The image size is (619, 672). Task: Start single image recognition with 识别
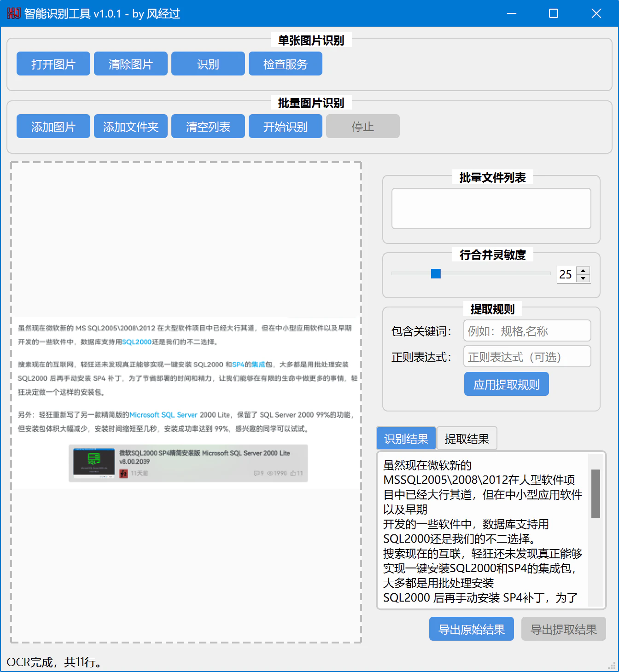click(208, 64)
